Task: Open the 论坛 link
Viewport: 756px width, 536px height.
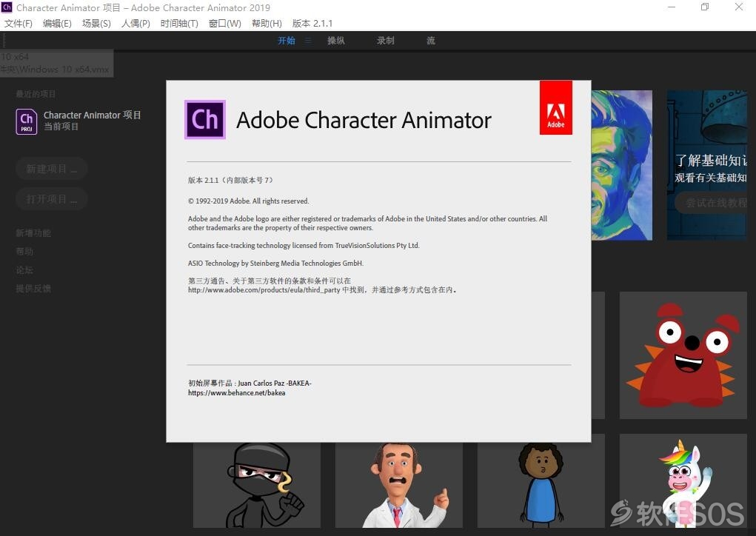Action: coord(24,270)
